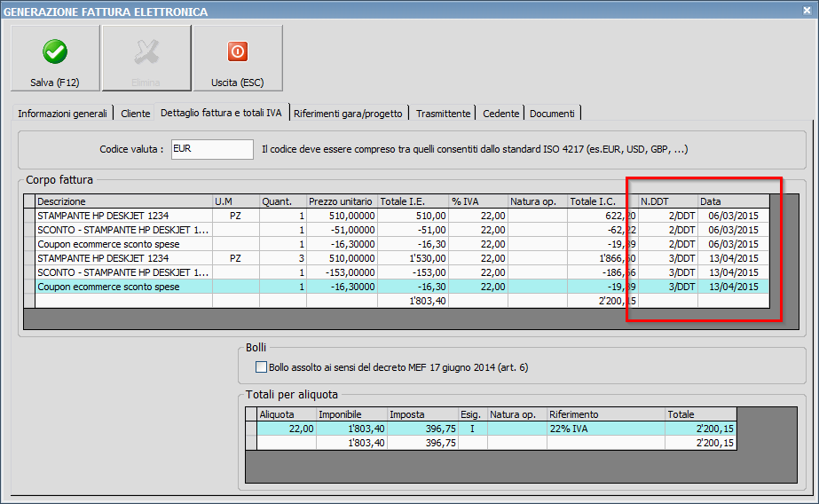Open the Informazioni generali tab

coord(62,114)
